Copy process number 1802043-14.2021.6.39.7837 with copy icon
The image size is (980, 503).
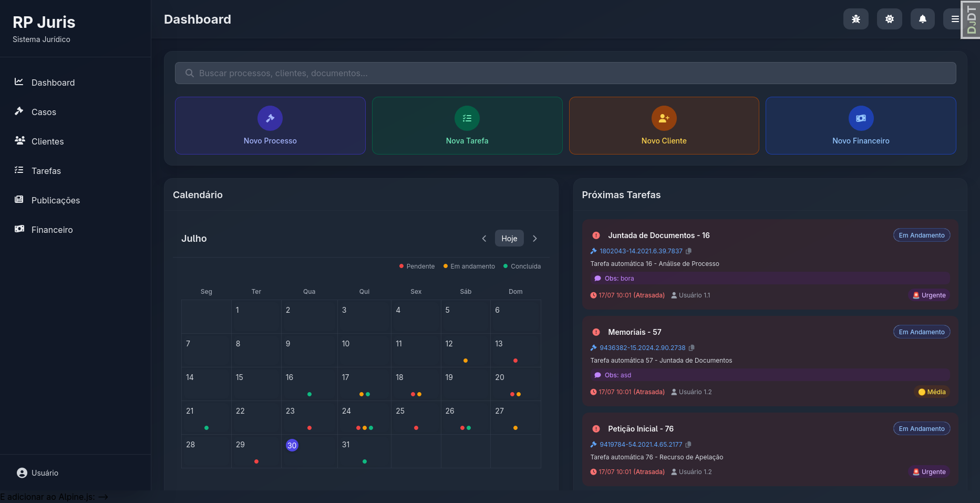point(689,251)
